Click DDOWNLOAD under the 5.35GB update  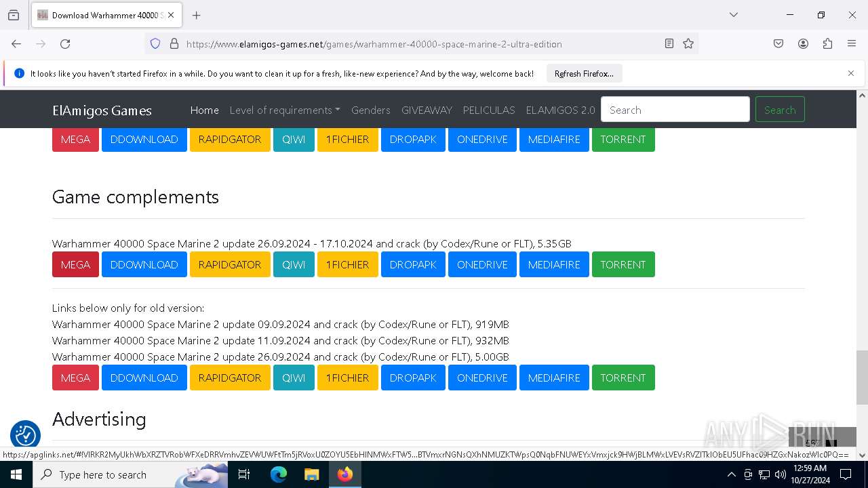[144, 264]
